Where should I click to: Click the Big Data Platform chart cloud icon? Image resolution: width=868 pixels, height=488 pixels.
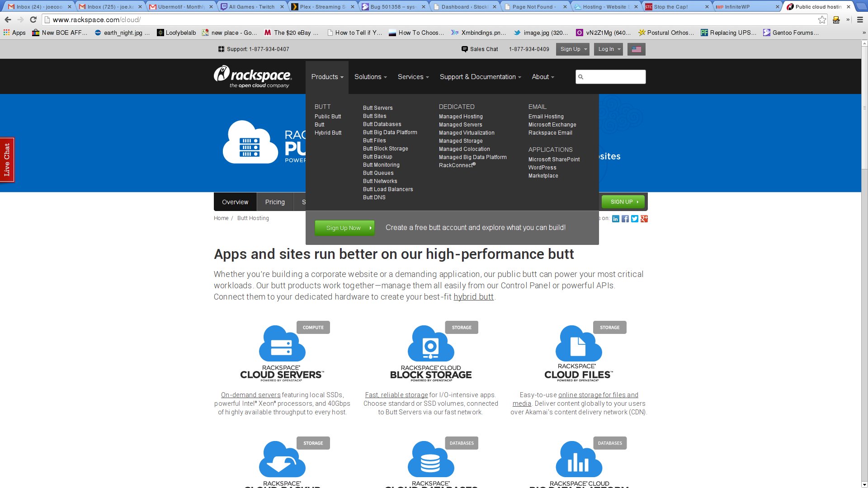578,459
